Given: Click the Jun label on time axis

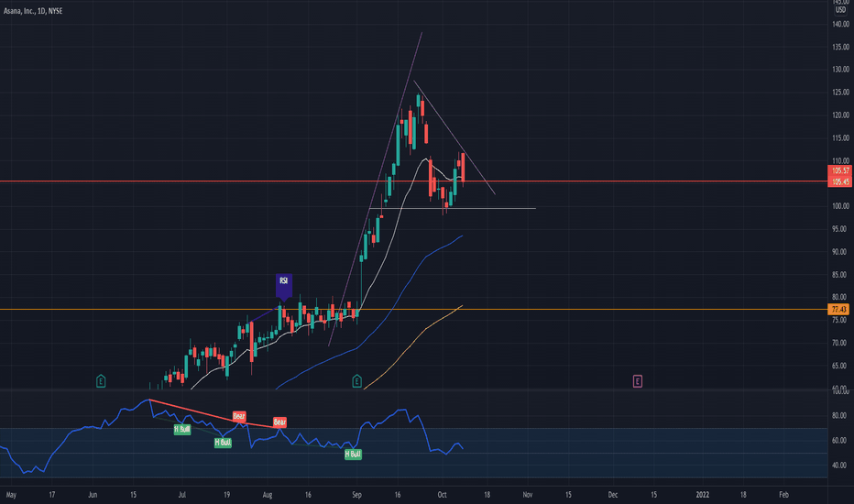Looking at the screenshot, I should point(93,495).
